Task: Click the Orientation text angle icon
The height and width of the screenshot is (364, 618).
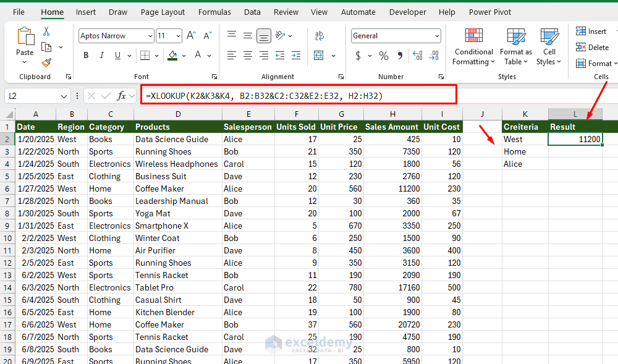Action: 280,35
